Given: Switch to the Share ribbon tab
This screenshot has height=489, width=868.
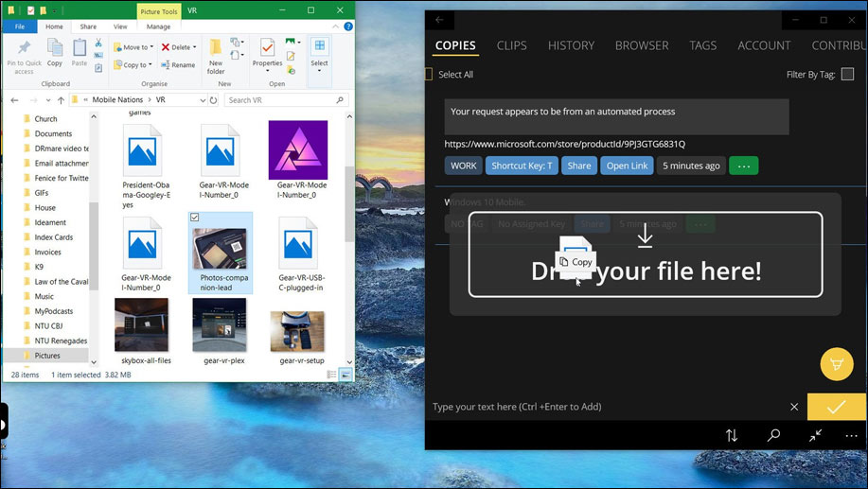Looking at the screenshot, I should click(88, 26).
